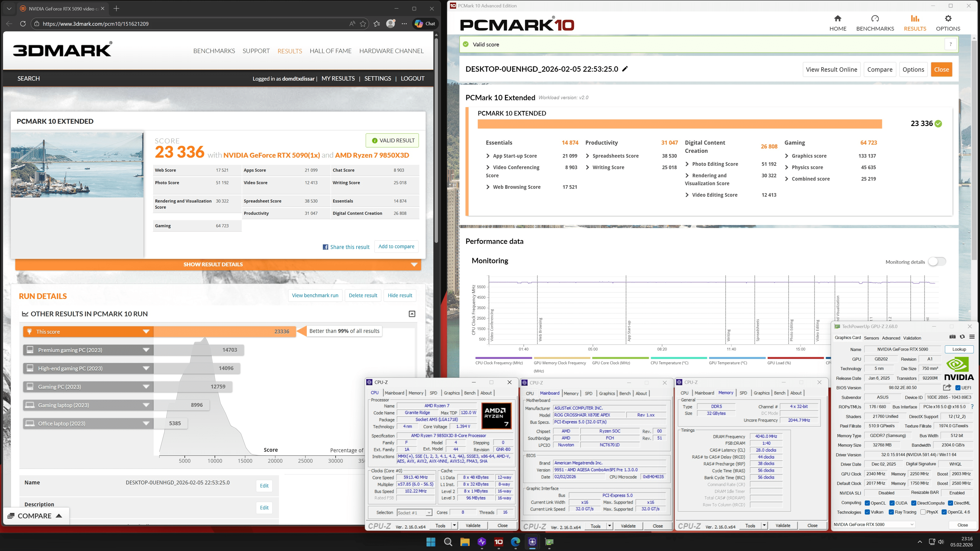This screenshot has height=551, width=980.
Task: Expand Show Result Details bar
Action: point(218,264)
